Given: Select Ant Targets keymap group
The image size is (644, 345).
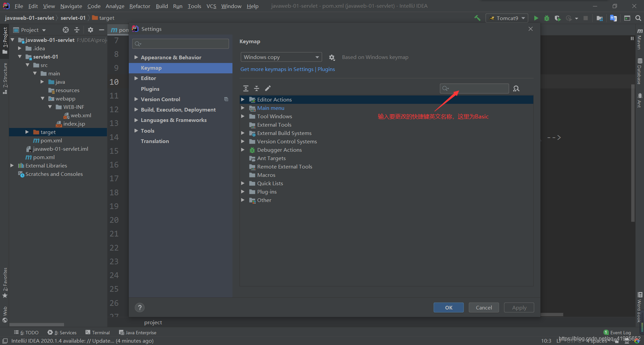Looking at the screenshot, I should point(267,158).
